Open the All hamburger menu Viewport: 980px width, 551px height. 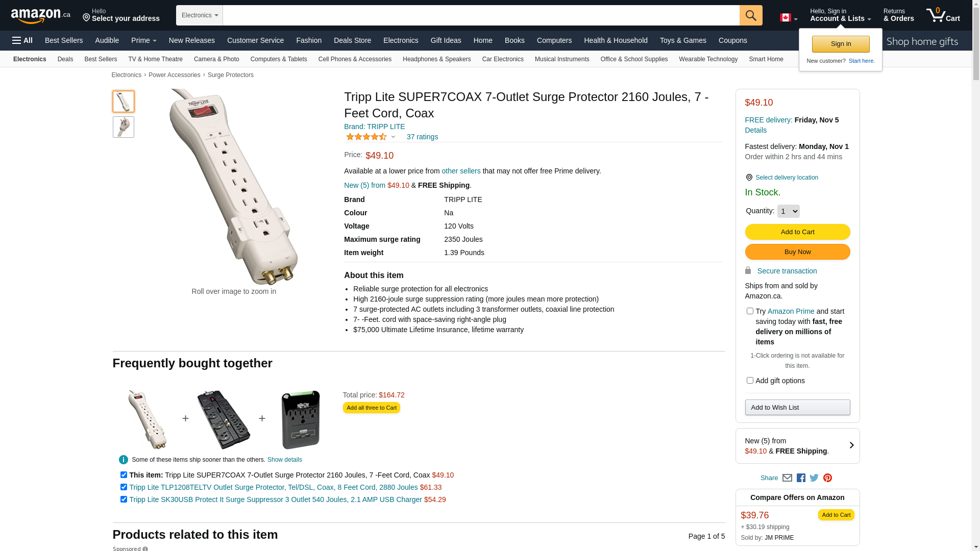(x=22, y=40)
